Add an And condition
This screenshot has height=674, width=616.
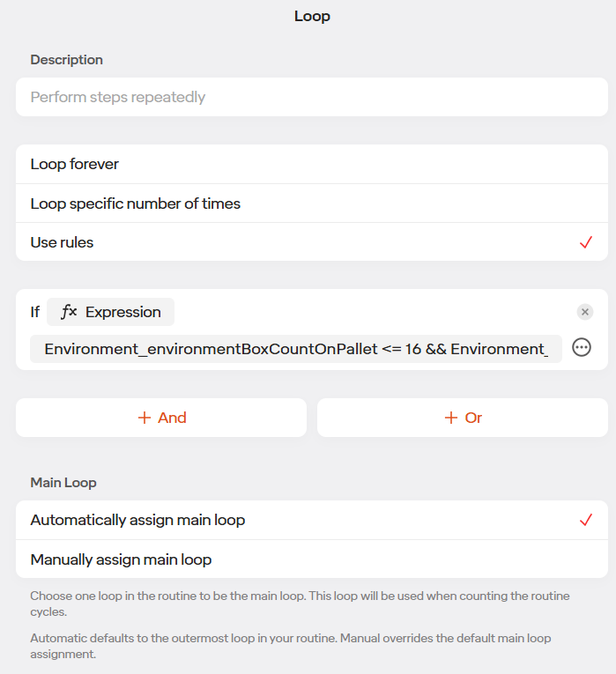coord(161,418)
